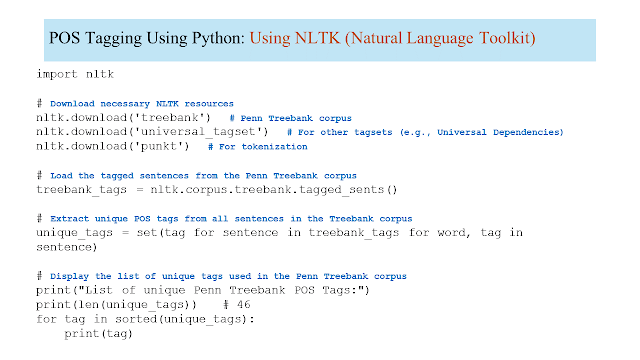Click the line 'import nltk'

(x=75, y=74)
